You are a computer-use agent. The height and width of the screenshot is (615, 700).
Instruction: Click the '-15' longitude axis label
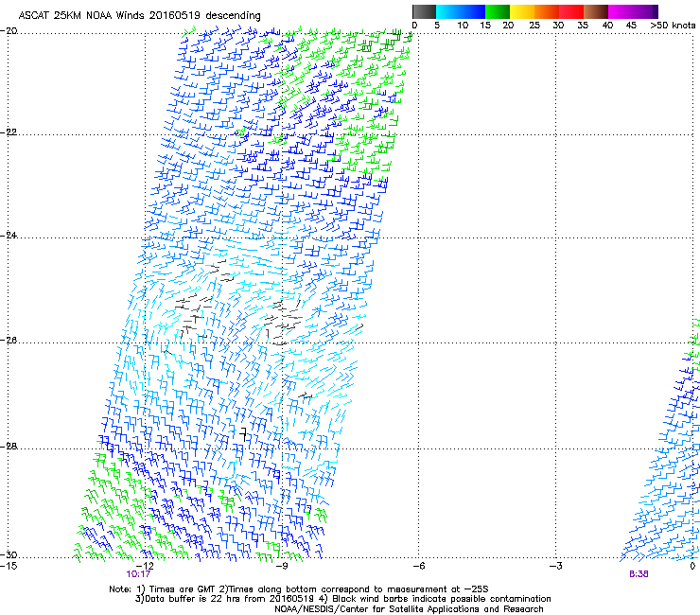(x=9, y=566)
